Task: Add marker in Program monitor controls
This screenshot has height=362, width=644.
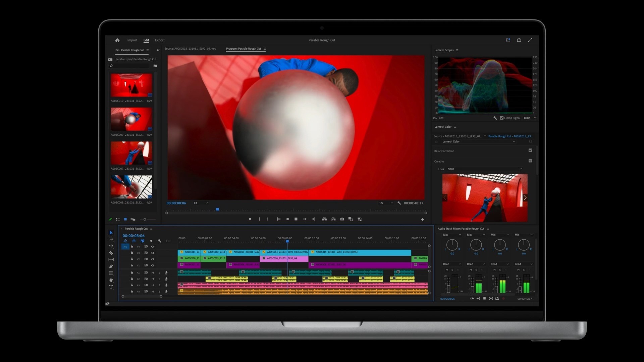Action: [x=250, y=219]
